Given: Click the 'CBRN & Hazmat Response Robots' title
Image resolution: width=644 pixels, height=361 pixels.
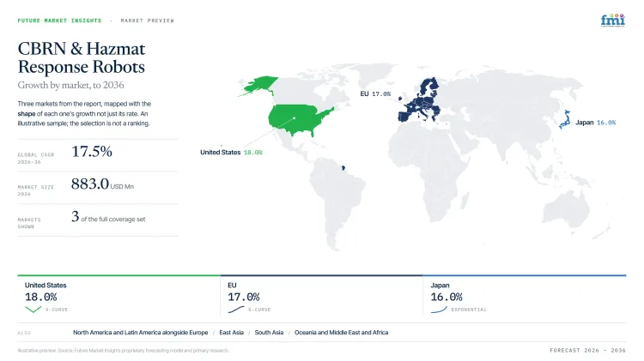Looking at the screenshot, I should click(82, 57).
